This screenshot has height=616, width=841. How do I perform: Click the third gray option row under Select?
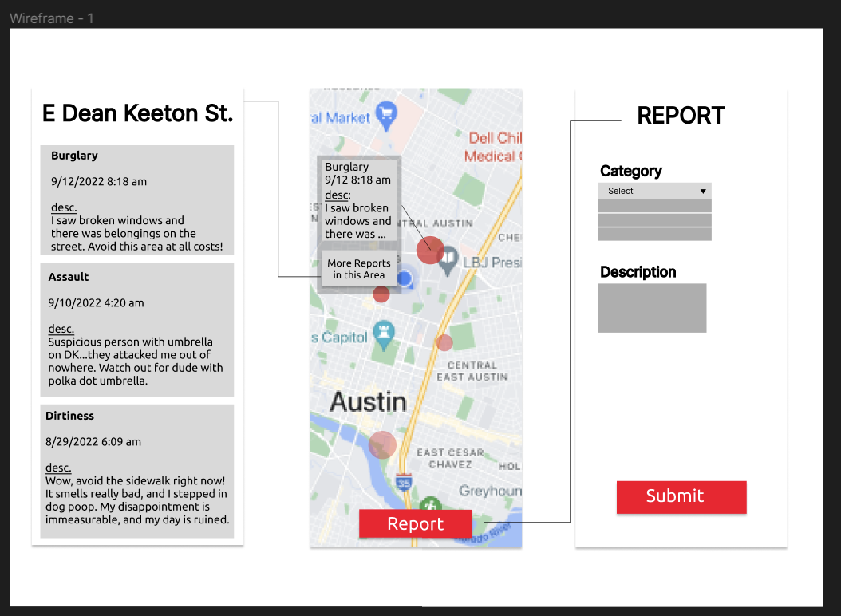point(654,234)
